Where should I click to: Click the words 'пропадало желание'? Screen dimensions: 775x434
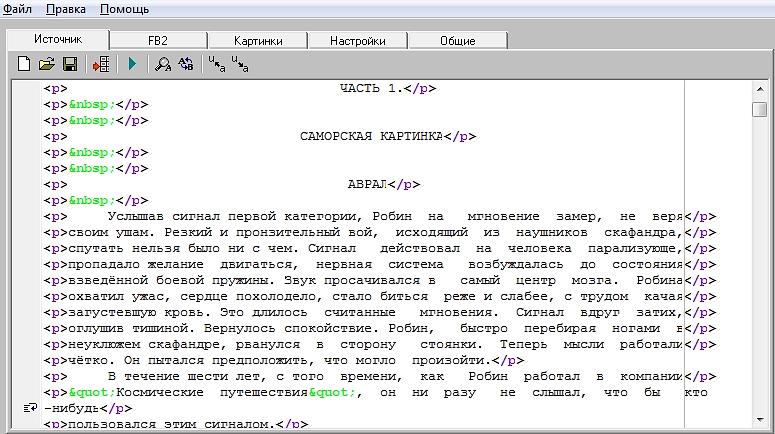click(x=136, y=264)
